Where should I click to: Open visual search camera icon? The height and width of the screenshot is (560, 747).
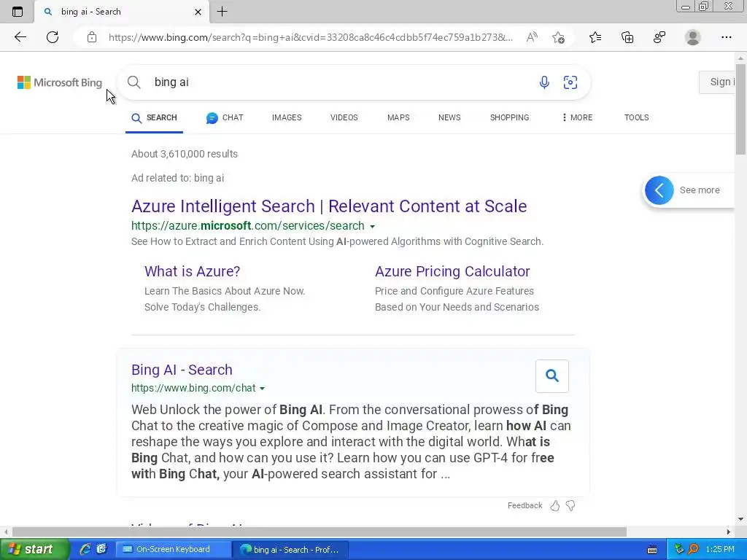point(570,82)
